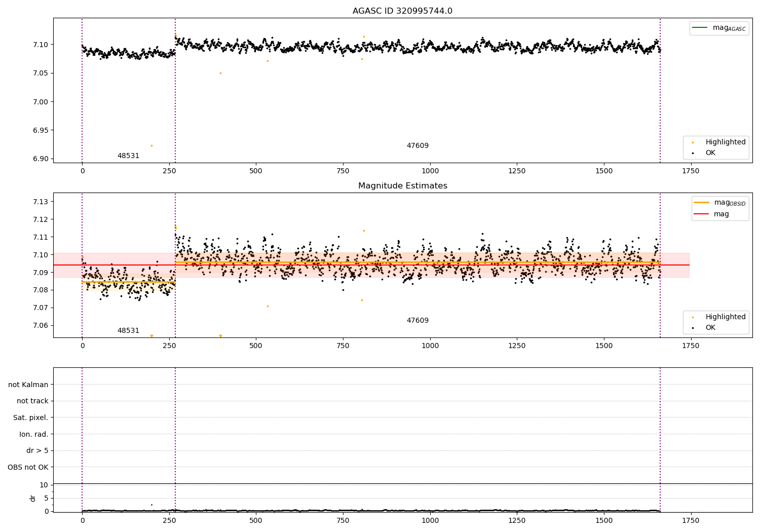Click "500" x-tick under Magnitude Estimates plot
760x532 pixels.
click(x=256, y=346)
